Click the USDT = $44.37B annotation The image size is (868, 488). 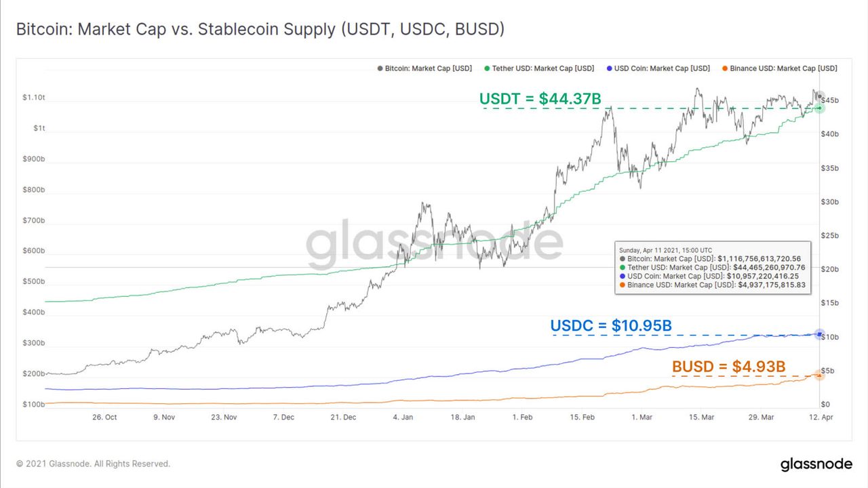click(540, 99)
